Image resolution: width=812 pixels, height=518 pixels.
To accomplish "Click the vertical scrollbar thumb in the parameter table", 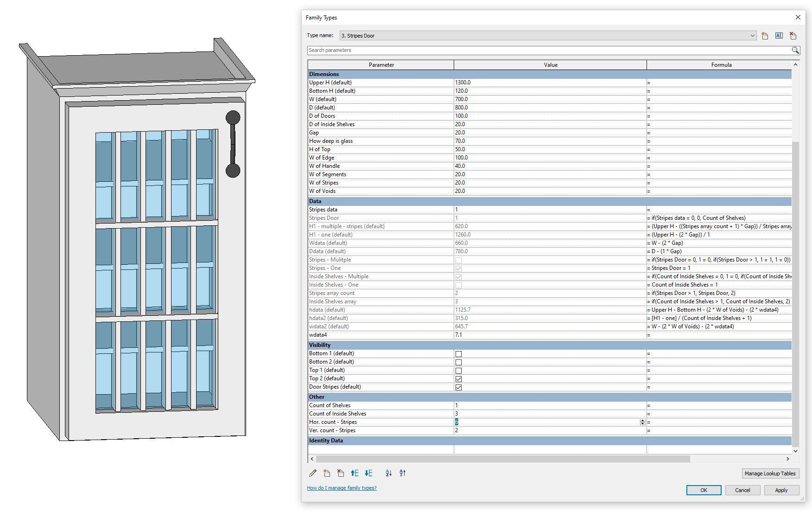I will pyautogui.click(x=795, y=294).
